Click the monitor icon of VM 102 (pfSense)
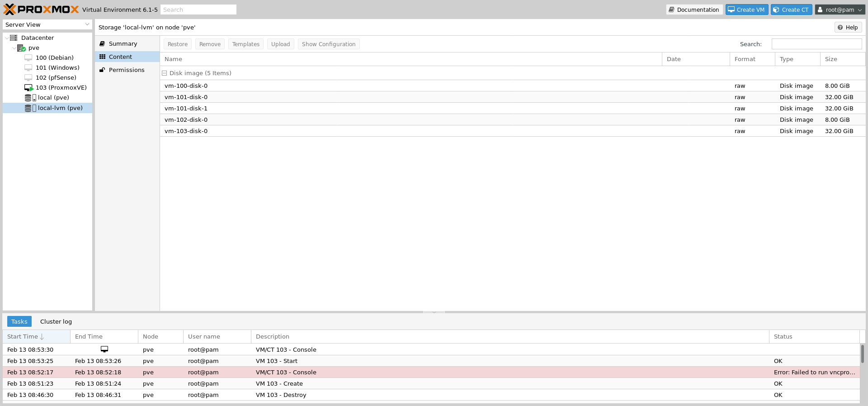Image resolution: width=868 pixels, height=406 pixels. pos(28,78)
